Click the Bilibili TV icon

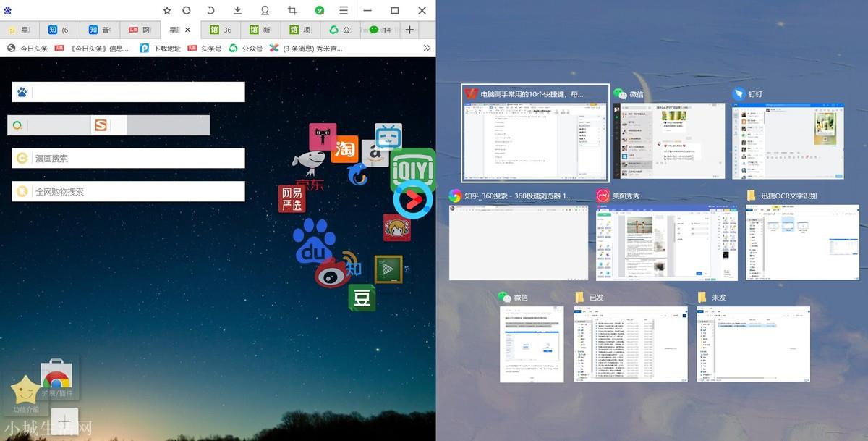388,136
